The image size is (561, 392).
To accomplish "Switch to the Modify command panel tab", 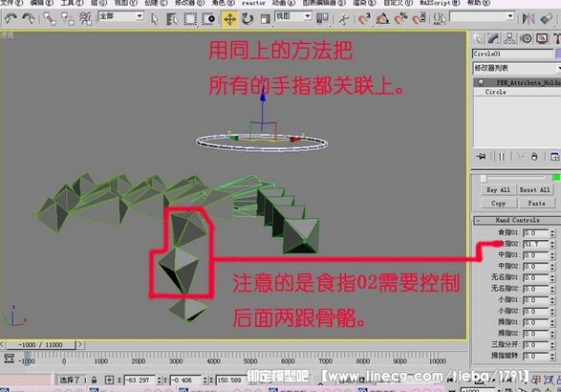I will click(493, 38).
